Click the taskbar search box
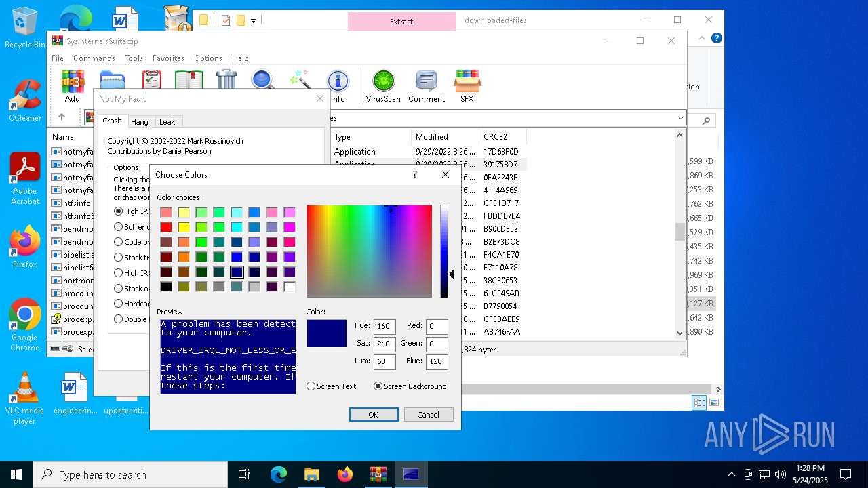 tap(130, 474)
